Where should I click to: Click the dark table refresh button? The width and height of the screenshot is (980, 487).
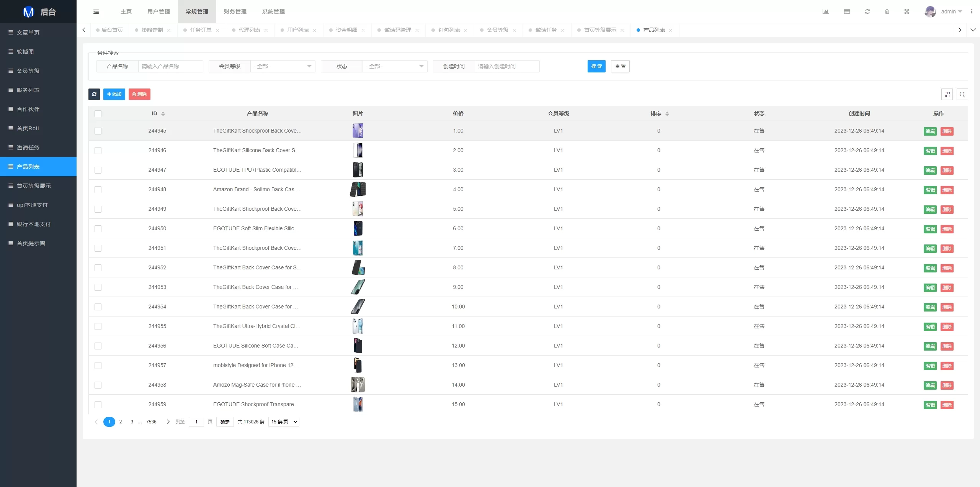point(94,94)
